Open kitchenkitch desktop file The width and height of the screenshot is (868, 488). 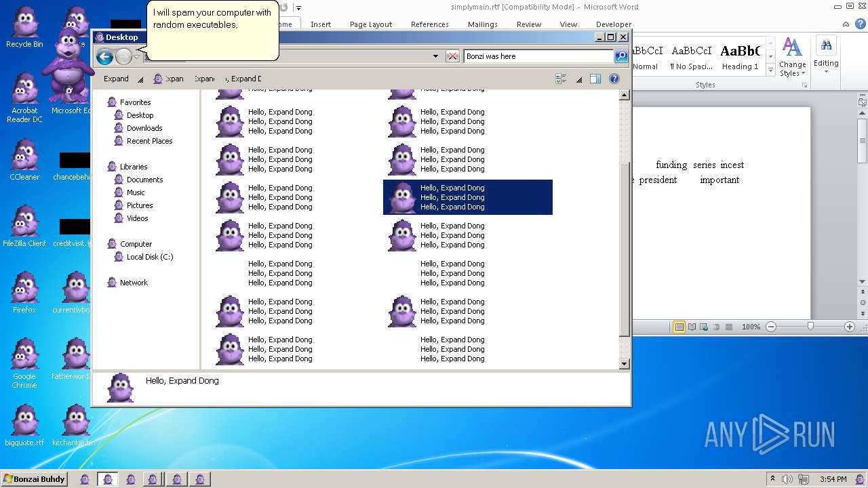pos(75,426)
